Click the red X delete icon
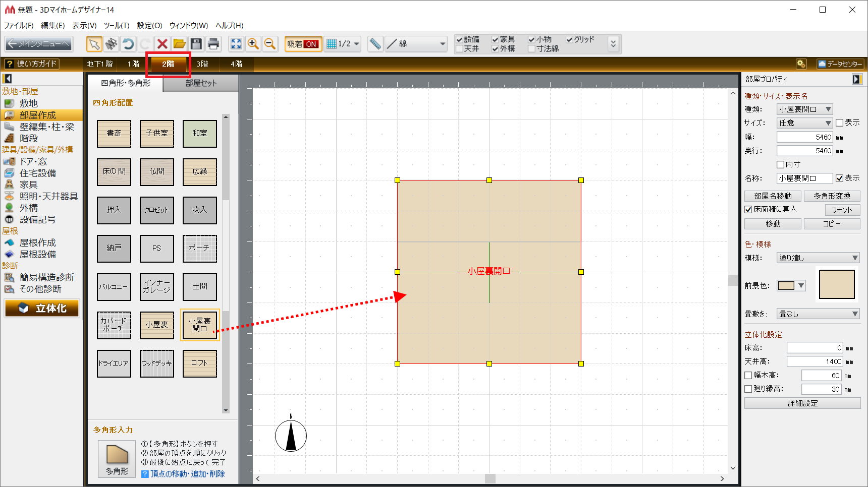This screenshot has height=487, width=868. pyautogui.click(x=162, y=44)
